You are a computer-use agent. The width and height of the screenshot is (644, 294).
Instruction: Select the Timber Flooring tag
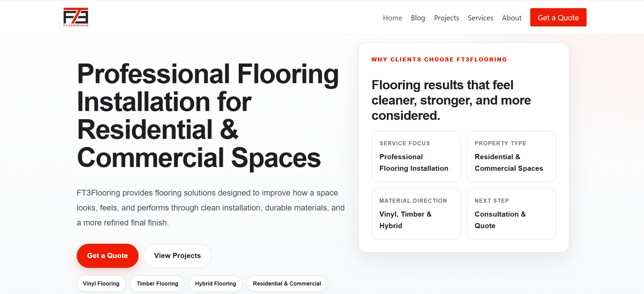157,283
